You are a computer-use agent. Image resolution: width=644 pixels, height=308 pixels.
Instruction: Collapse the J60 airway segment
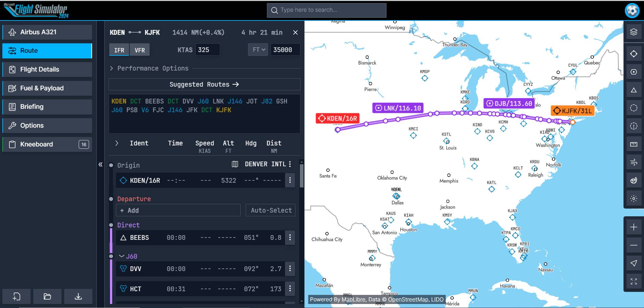click(x=122, y=256)
